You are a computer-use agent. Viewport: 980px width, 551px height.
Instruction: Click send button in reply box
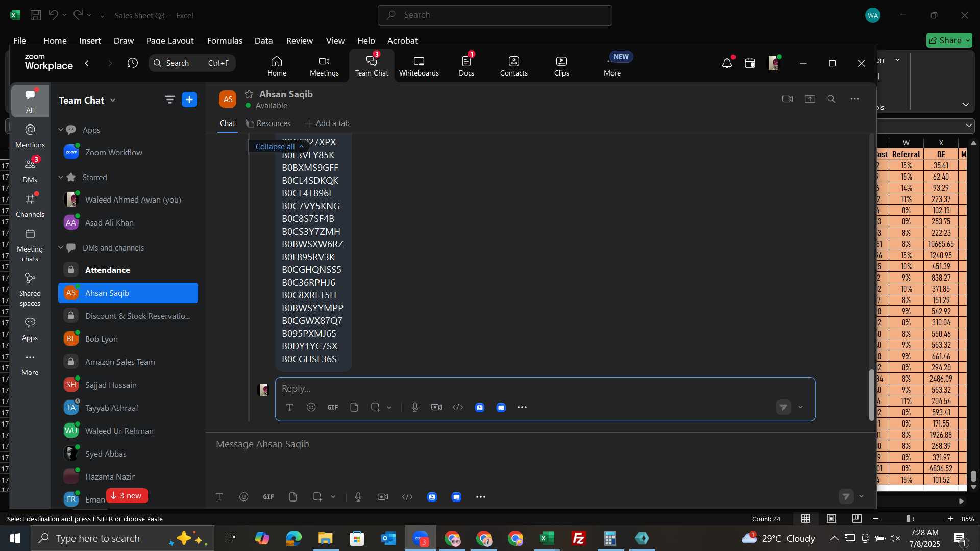[783, 407]
